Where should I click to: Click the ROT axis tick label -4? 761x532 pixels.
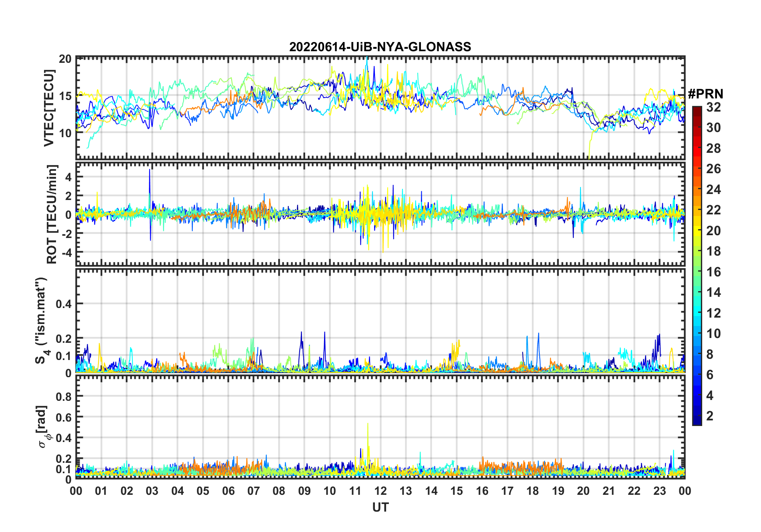66,252
